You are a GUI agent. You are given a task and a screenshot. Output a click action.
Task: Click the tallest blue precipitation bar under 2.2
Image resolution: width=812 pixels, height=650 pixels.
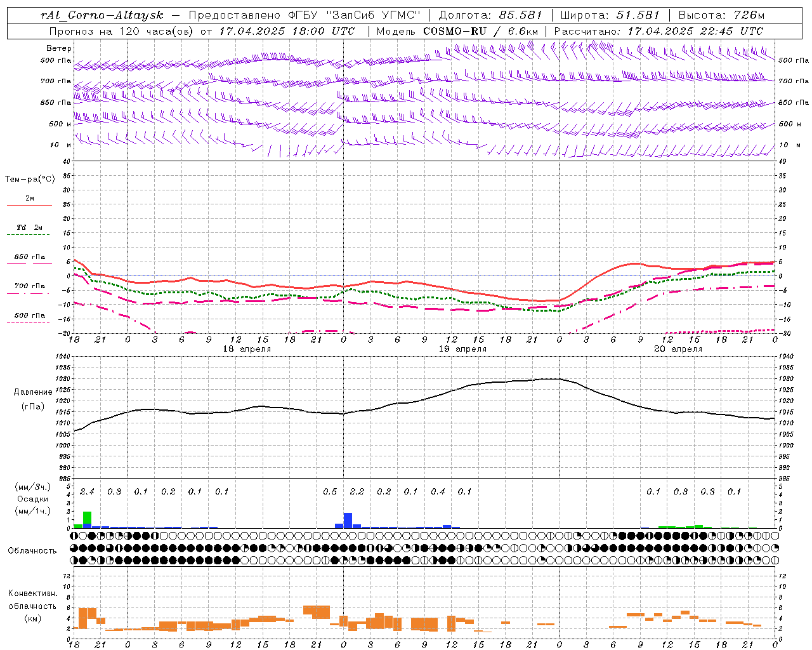pyautogui.click(x=348, y=521)
